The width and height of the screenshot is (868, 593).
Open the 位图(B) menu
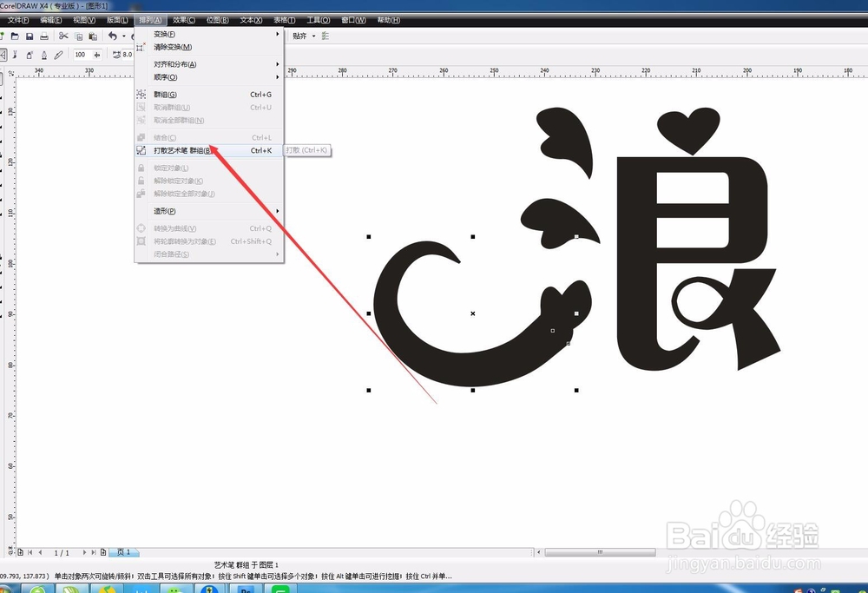pyautogui.click(x=218, y=21)
